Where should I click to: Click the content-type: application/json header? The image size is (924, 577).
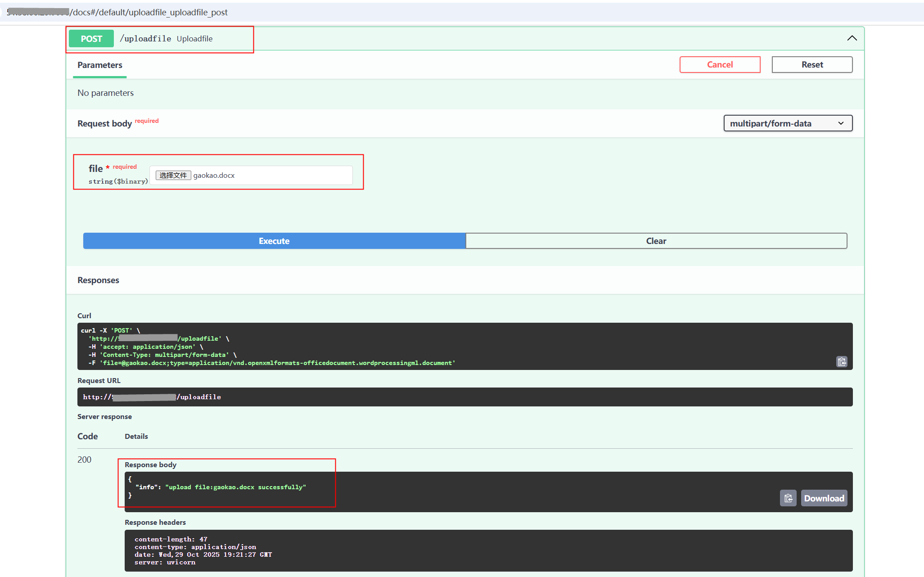195,547
